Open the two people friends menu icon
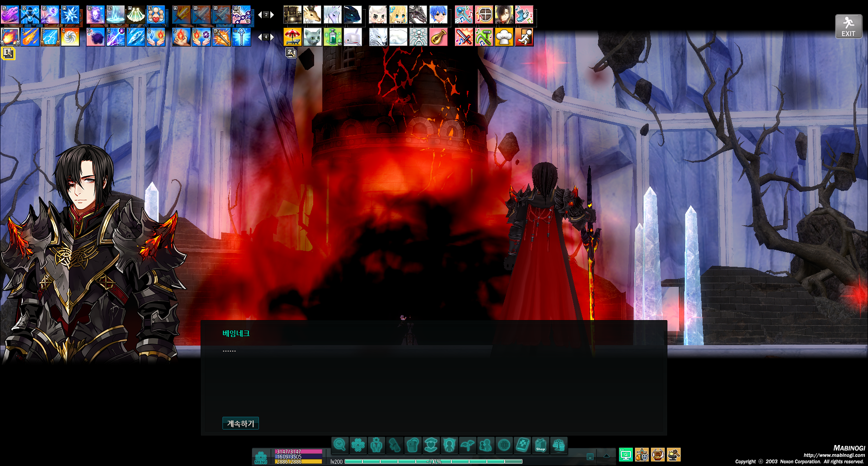Screen dimensions: 868x466 [486, 445]
